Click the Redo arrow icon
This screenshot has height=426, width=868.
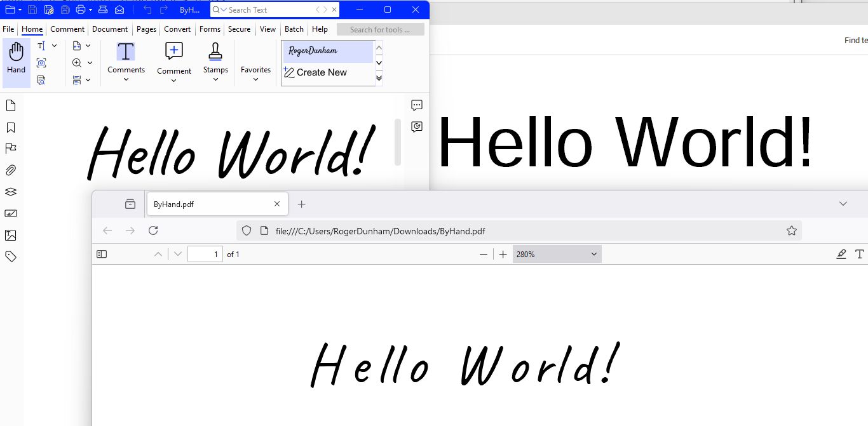[164, 10]
